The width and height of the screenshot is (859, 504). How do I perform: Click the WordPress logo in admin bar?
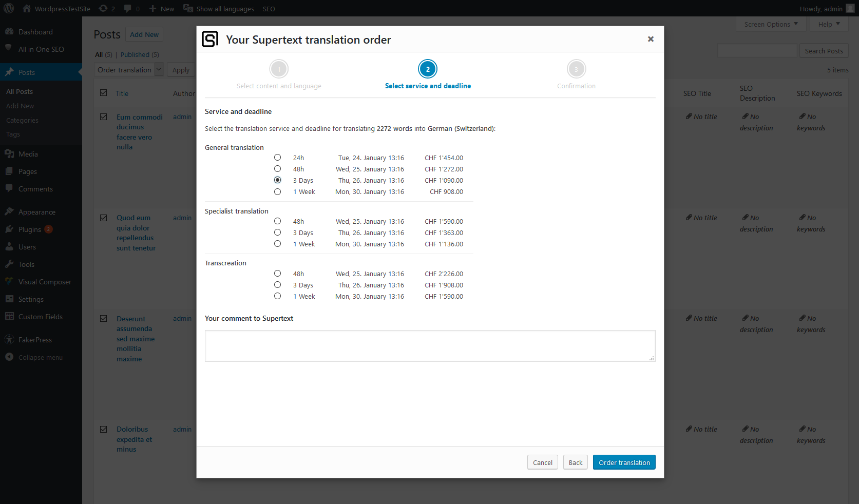(x=9, y=9)
